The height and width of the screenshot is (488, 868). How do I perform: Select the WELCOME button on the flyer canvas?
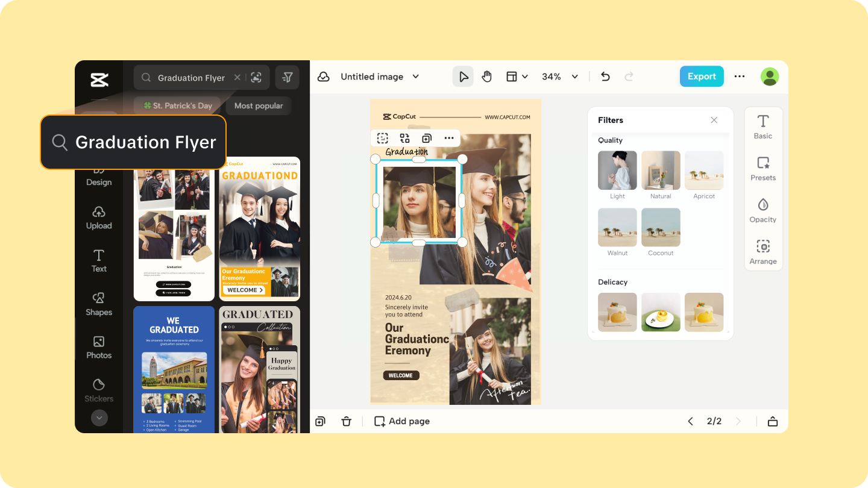pos(401,375)
